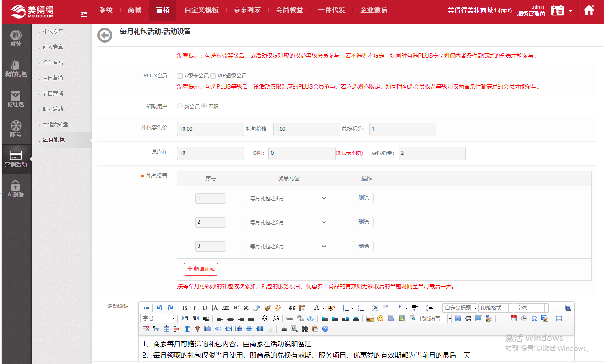This screenshot has width=604, height=364.
Task: Open the 每月礼包之5月 dropdown
Action: [287, 222]
